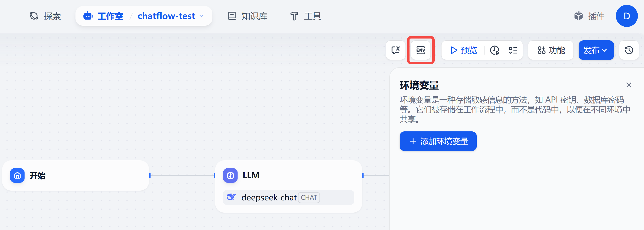This screenshot has height=230, width=644.
Task: Click the 添加环境变量 button
Action: click(x=438, y=141)
